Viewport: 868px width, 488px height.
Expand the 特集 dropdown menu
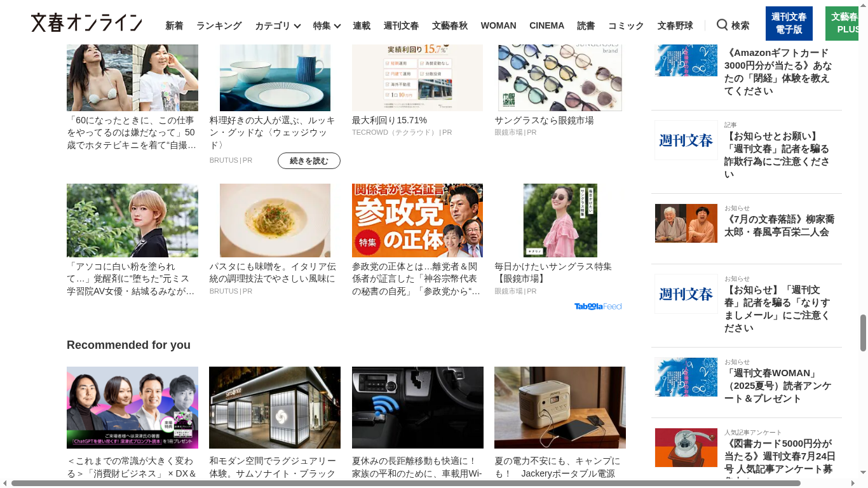click(327, 26)
